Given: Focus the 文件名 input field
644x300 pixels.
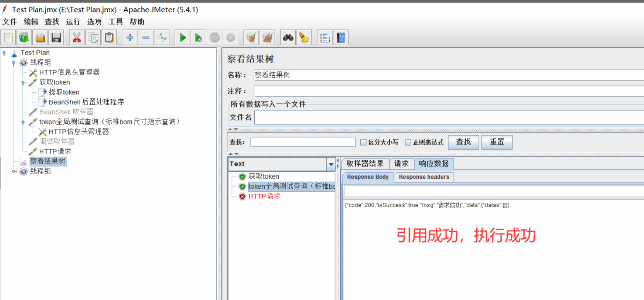Looking at the screenshot, I should (x=449, y=118).
